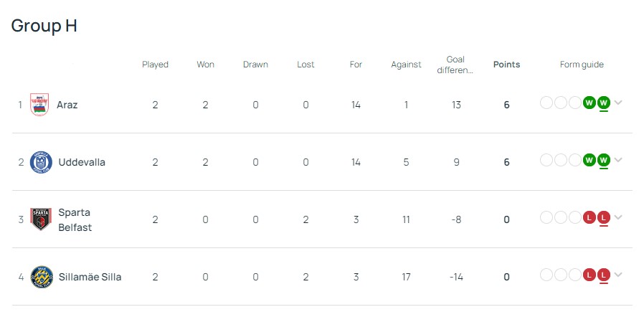This screenshot has width=644, height=317.
Task: Click Sparta Belfast's latest underlined loss badge
Action: tap(604, 217)
